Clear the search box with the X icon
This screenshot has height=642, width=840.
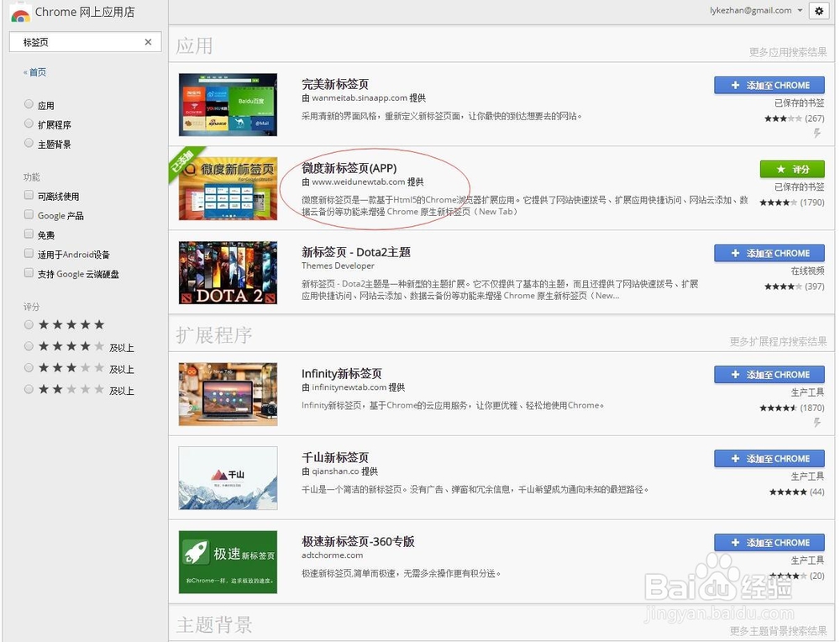(149, 42)
